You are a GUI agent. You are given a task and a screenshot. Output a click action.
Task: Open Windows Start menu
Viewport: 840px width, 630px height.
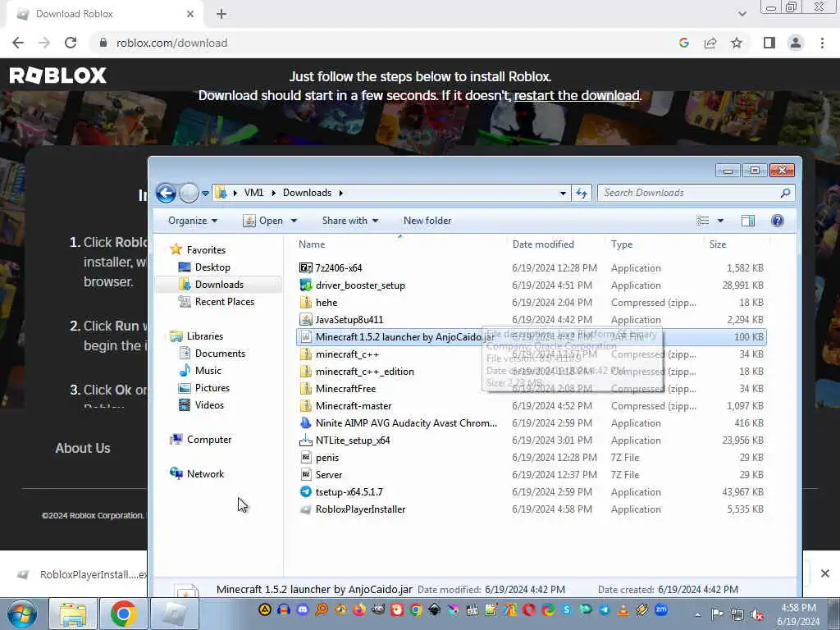[22, 614]
